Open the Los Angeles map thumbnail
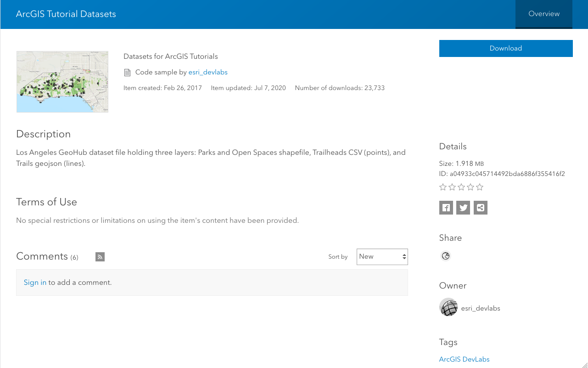Screen dimensions: 588x368 pyautogui.click(x=62, y=82)
